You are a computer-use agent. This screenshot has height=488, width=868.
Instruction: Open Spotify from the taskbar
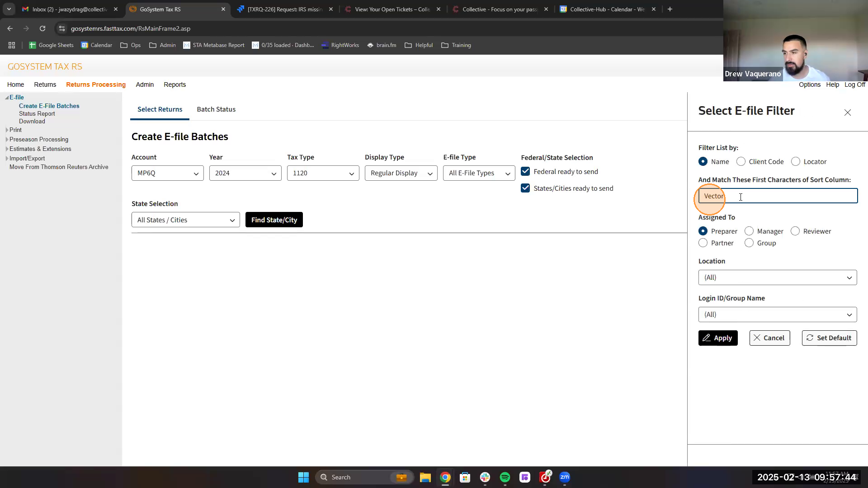pos(505,477)
